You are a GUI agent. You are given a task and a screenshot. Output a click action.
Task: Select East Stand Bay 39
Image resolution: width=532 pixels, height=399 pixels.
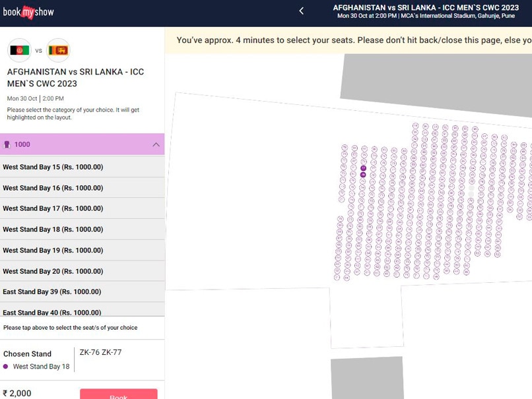(x=82, y=292)
